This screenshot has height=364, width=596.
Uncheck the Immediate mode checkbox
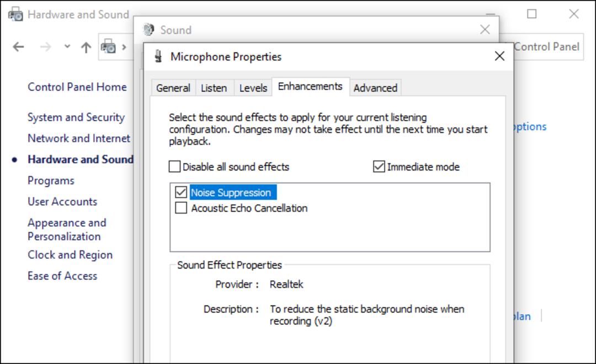point(379,167)
